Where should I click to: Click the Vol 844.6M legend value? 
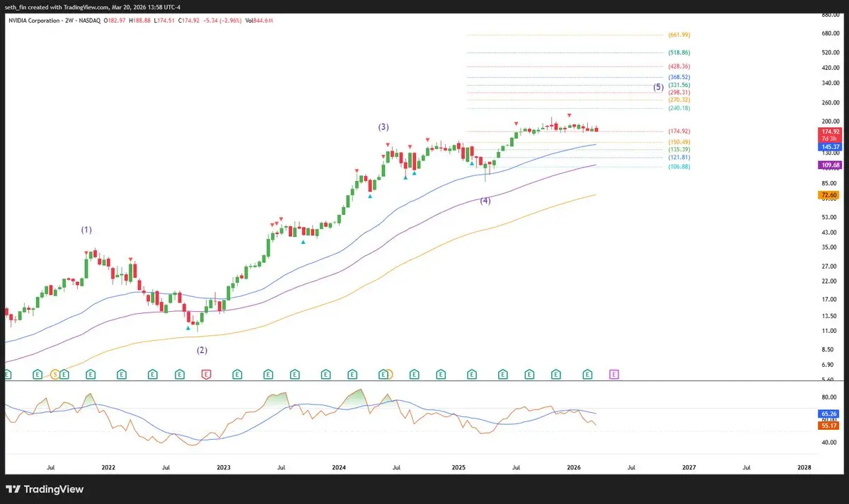[x=258, y=20]
